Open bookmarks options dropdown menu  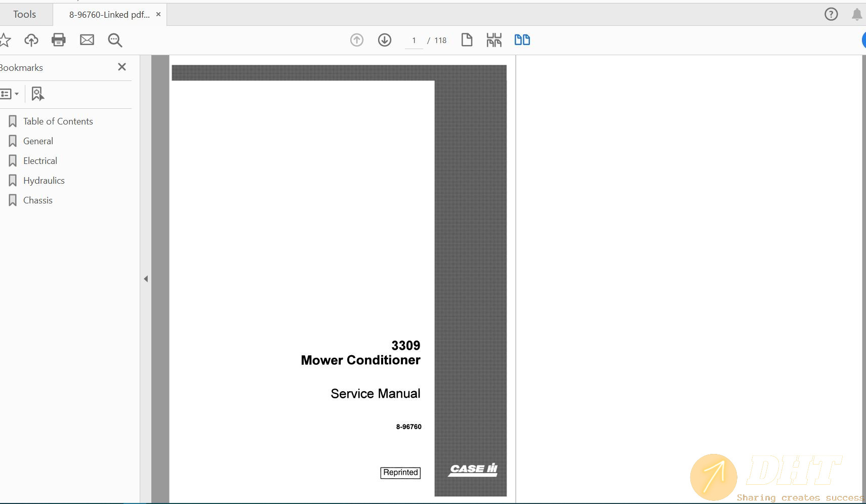point(10,94)
